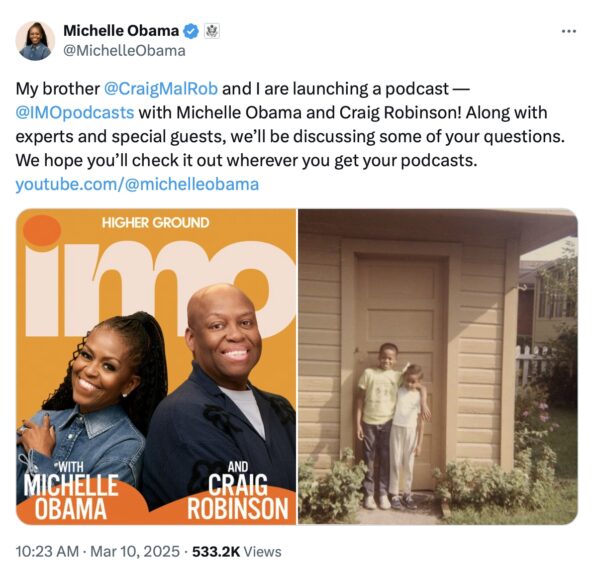
Task: Open the childhood photo of two kids
Action: [438, 366]
